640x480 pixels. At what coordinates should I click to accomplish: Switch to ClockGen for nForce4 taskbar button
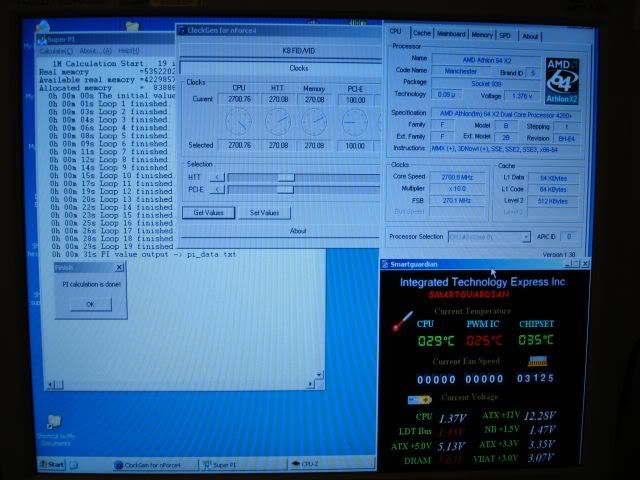pyautogui.click(x=155, y=465)
